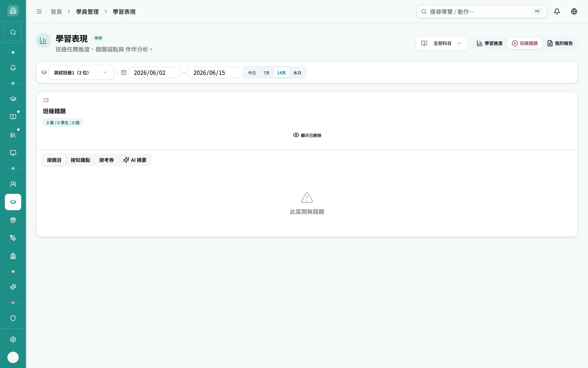Open the AI 摘要 tab
This screenshot has height=368, width=588.
pos(135,160)
